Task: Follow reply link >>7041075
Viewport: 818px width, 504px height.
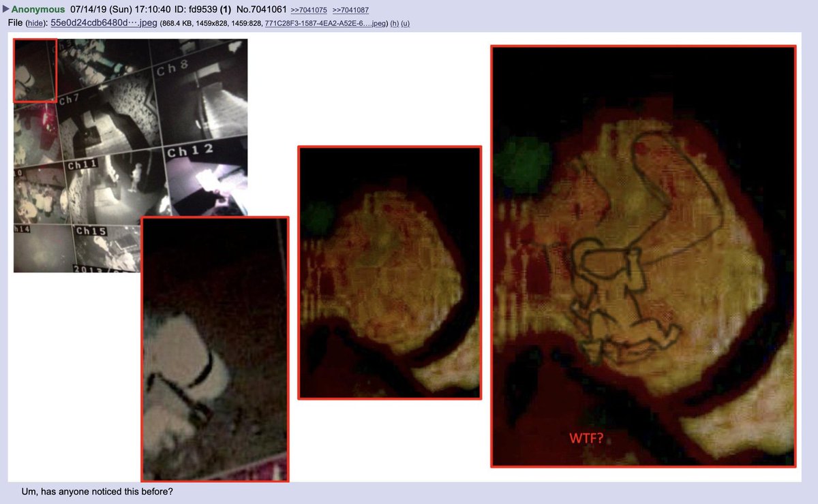Action: coord(309,10)
